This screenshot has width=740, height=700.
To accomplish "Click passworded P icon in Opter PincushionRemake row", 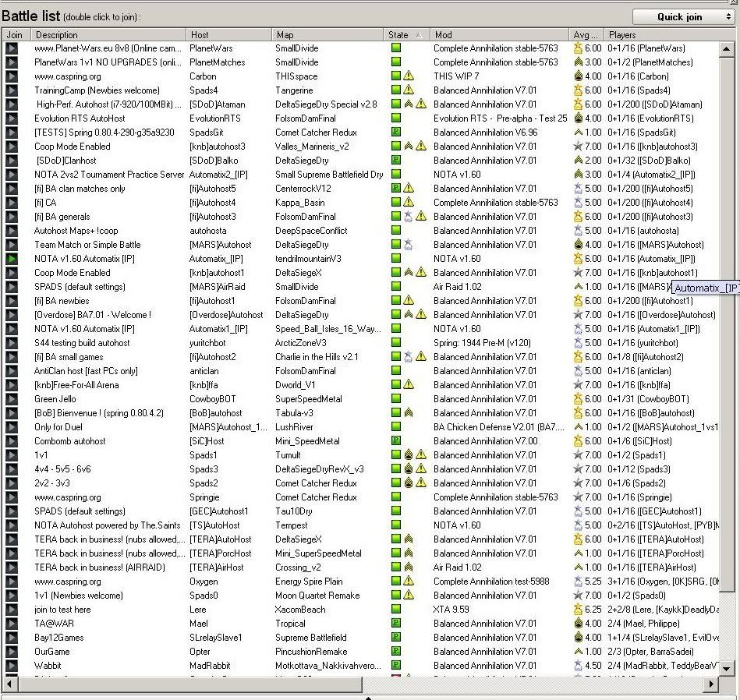I will point(396,651).
